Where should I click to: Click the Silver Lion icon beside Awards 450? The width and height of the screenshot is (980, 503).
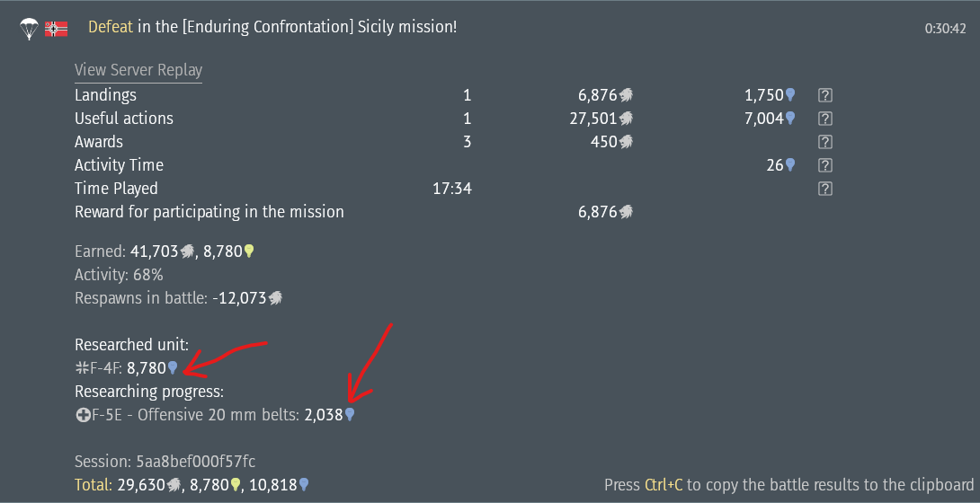[626, 142]
